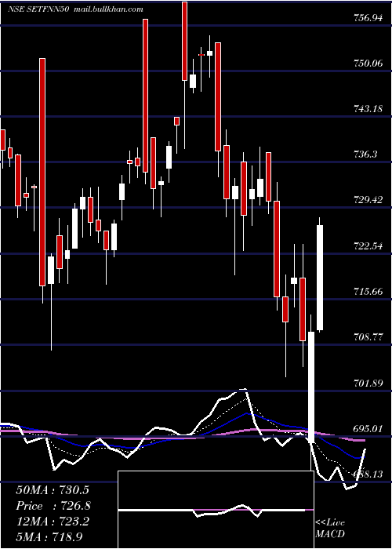This screenshot has height=549, width=392.
Task: Click the NSE SETFNN50 ticker label
Action: point(40,9)
